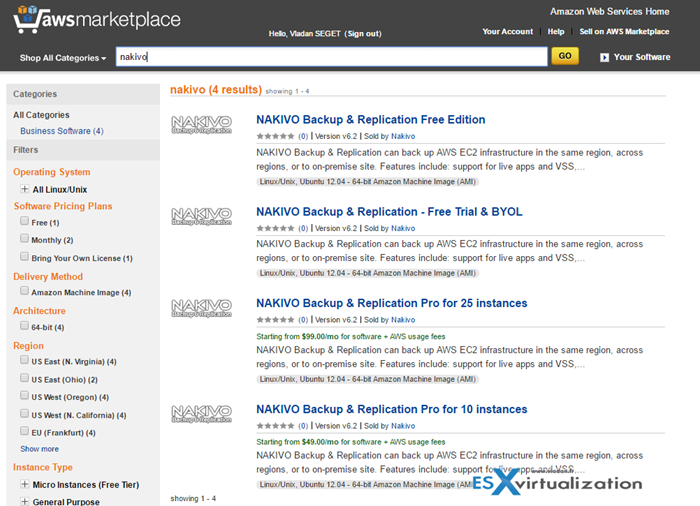Select US East (Ohio) region checkbox
The width and height of the screenshot is (700, 506).
coord(25,378)
